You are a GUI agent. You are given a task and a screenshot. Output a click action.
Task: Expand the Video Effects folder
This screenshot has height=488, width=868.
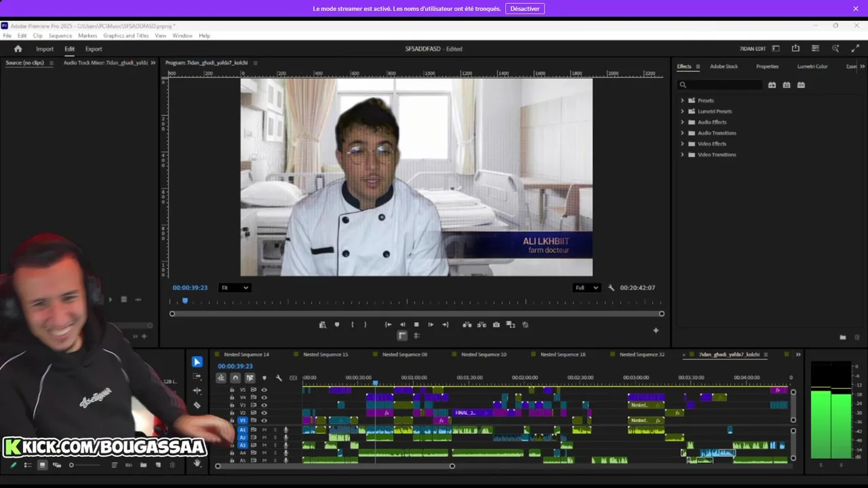[x=682, y=144]
